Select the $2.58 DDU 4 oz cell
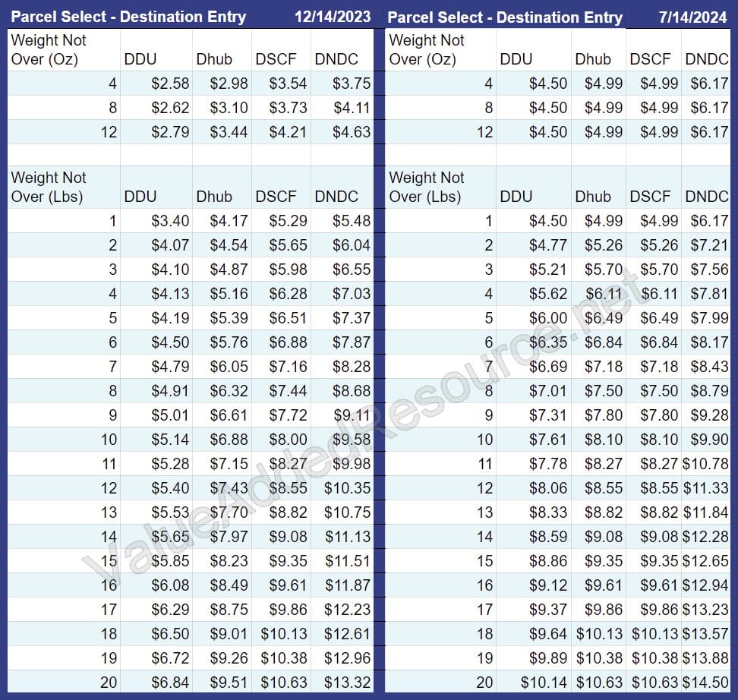Viewport: 738px width, 700px height. point(169,84)
